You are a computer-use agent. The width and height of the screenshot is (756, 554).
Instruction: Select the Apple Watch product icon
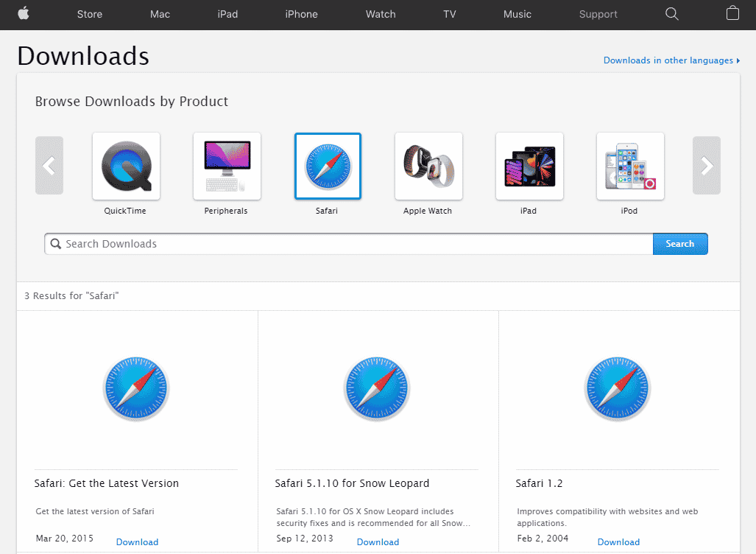(428, 166)
